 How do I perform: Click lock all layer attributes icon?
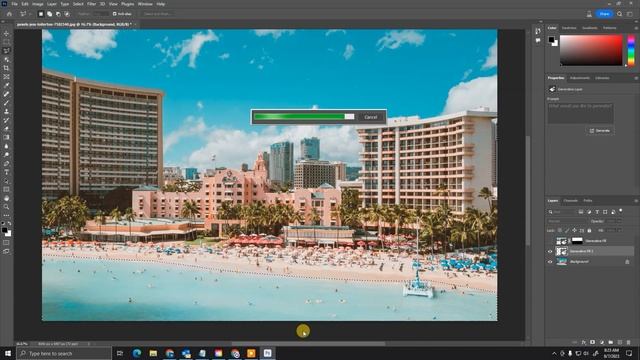click(x=589, y=231)
